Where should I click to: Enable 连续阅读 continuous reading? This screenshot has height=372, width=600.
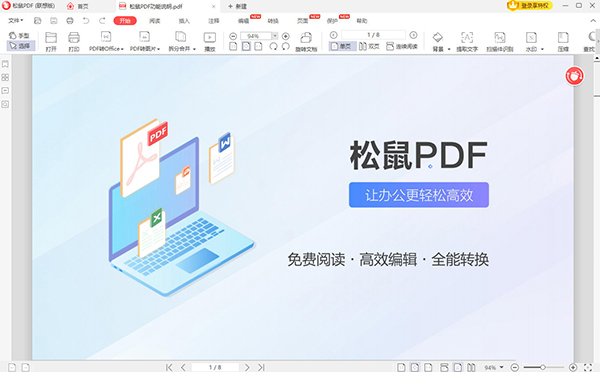(402, 46)
